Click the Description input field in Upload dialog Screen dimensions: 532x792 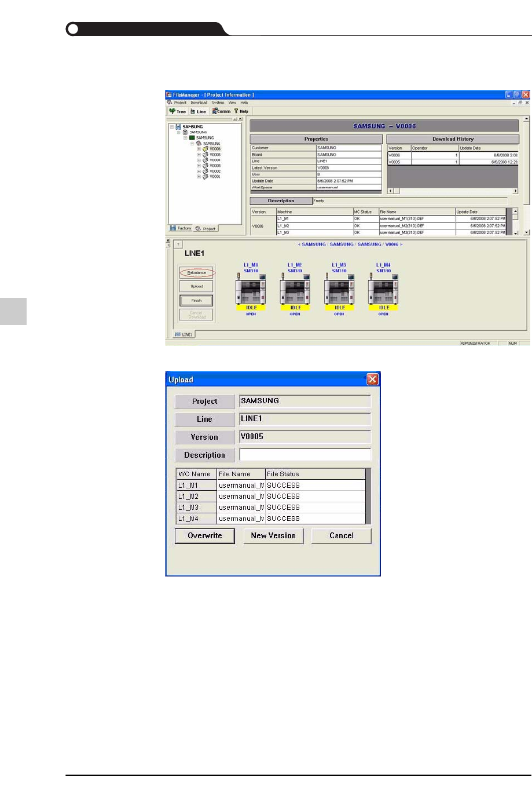click(x=305, y=455)
